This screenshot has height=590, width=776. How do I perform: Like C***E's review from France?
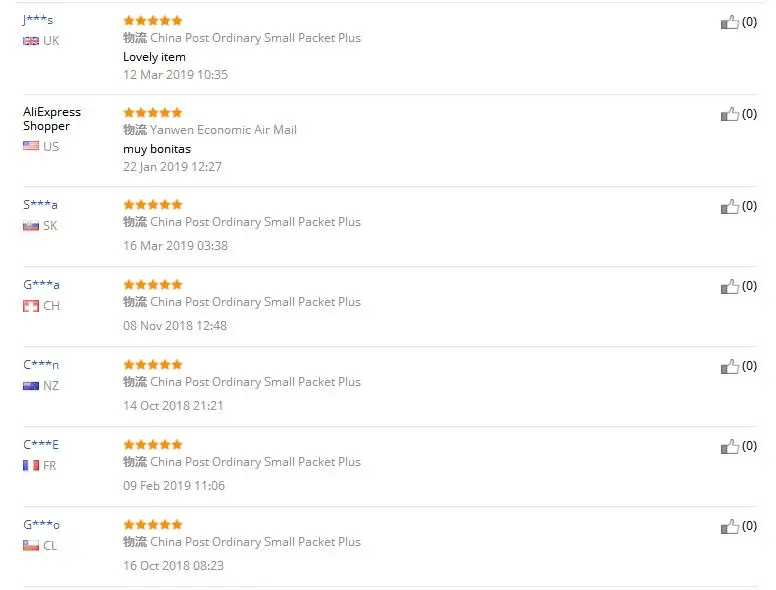[730, 446]
